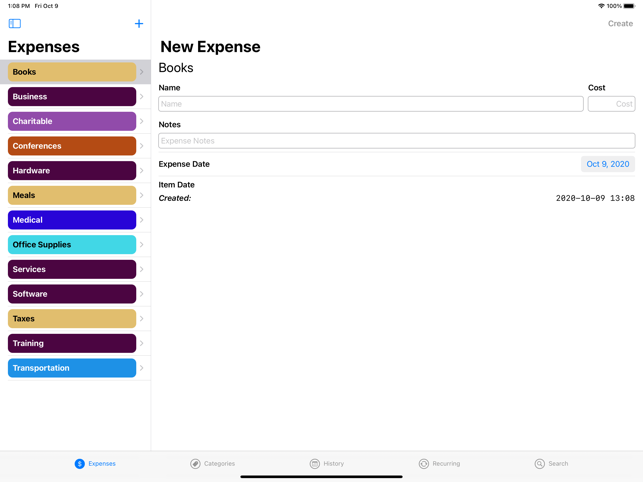Select the Office Supplies category

tap(72, 244)
